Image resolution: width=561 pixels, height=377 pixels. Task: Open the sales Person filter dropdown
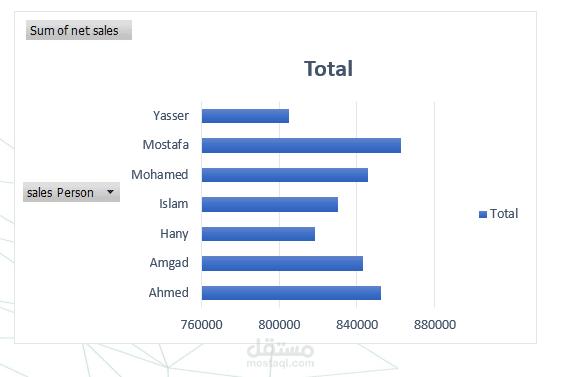pyautogui.click(x=71, y=192)
